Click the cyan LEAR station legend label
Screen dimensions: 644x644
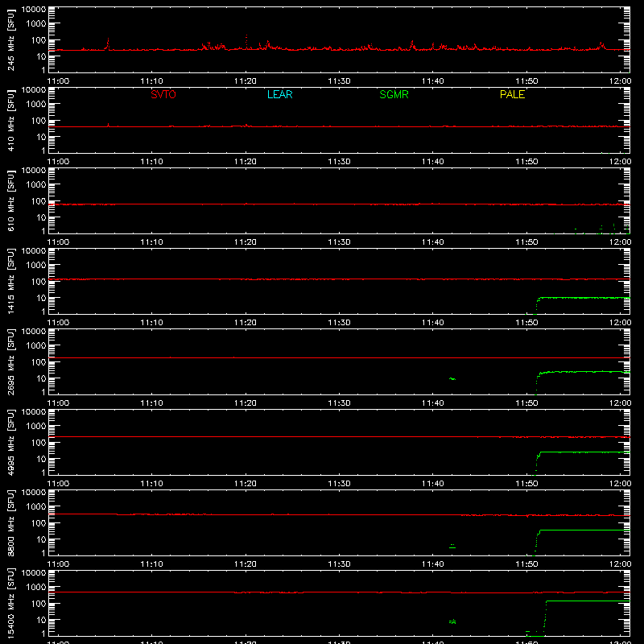tap(279, 94)
